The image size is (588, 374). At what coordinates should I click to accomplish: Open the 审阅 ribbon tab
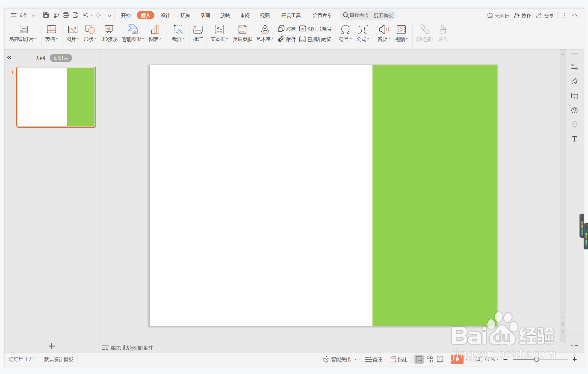[245, 15]
